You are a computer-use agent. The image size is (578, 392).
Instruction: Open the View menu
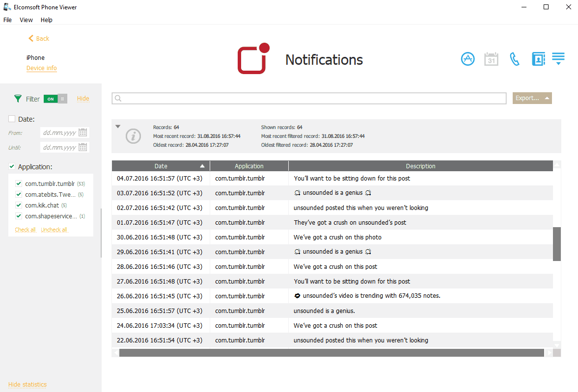pyautogui.click(x=26, y=20)
